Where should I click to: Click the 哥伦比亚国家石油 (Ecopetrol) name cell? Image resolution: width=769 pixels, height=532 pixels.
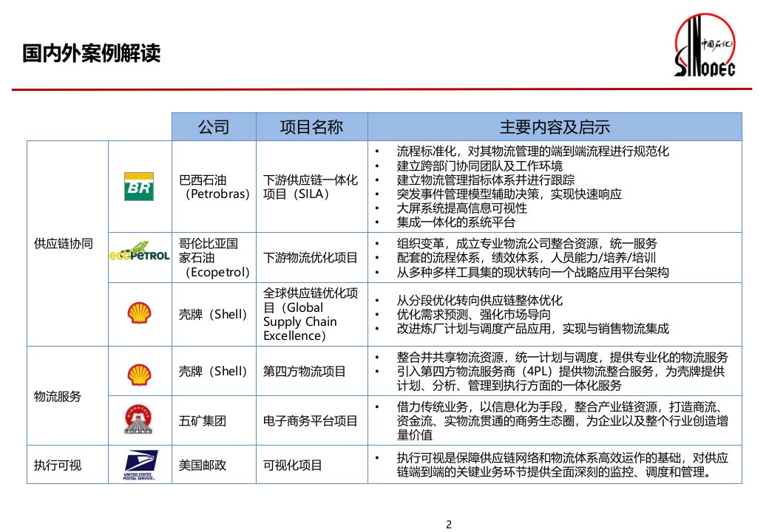coord(214,257)
